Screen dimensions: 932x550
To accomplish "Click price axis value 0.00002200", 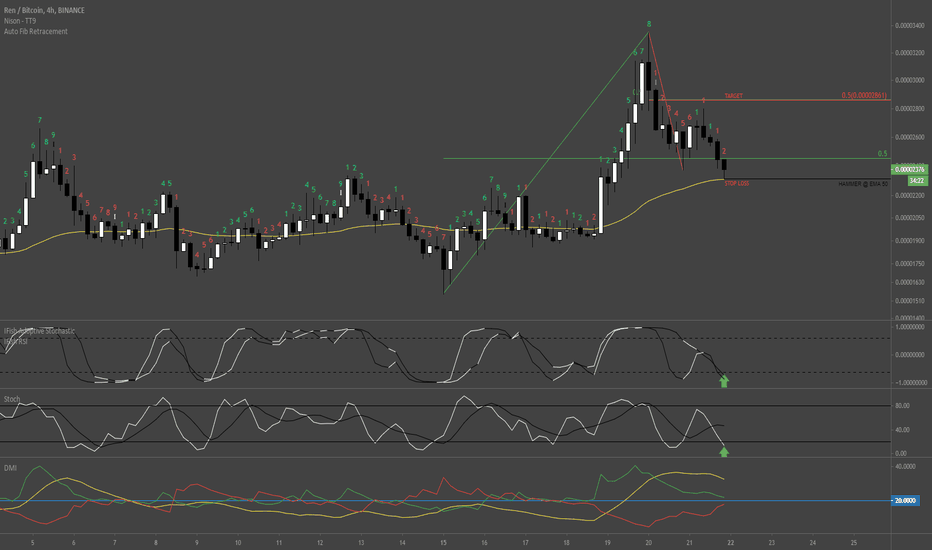I will 910,196.
